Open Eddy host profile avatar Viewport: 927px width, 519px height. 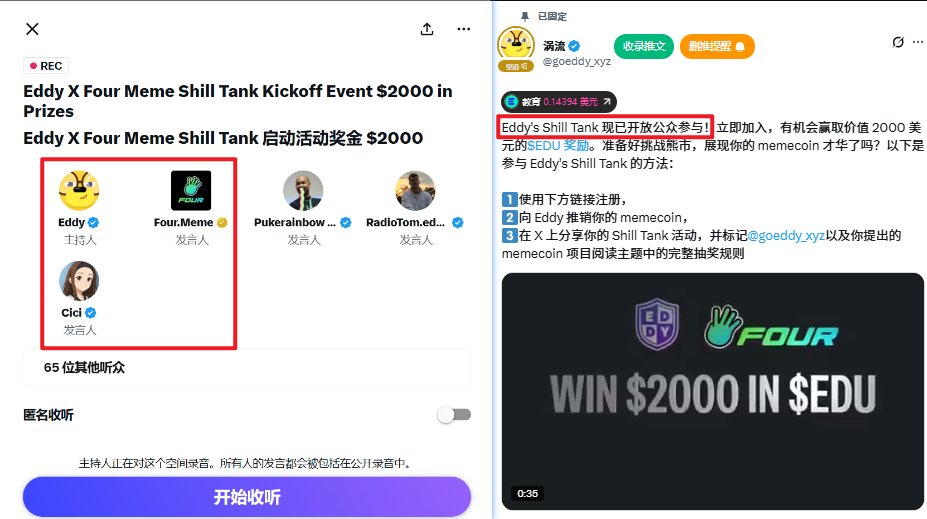click(x=79, y=190)
